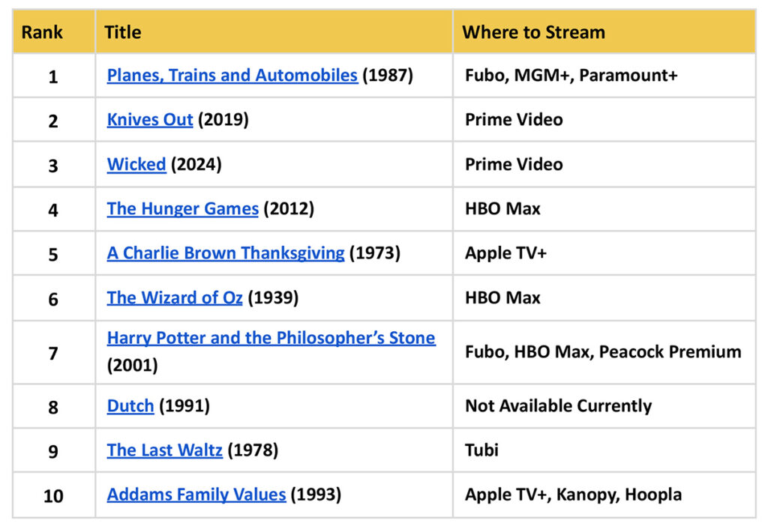Click the Not Available Currently cell
The image size is (768, 532).
(x=558, y=406)
